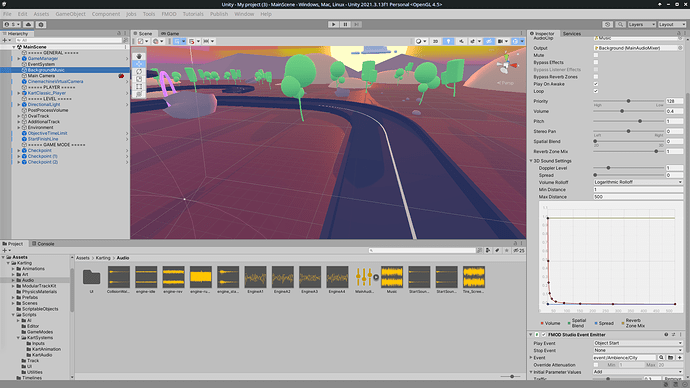Screen dimensions: 690x388
Task: Open the scene camera settings icon
Action: pos(502,41)
